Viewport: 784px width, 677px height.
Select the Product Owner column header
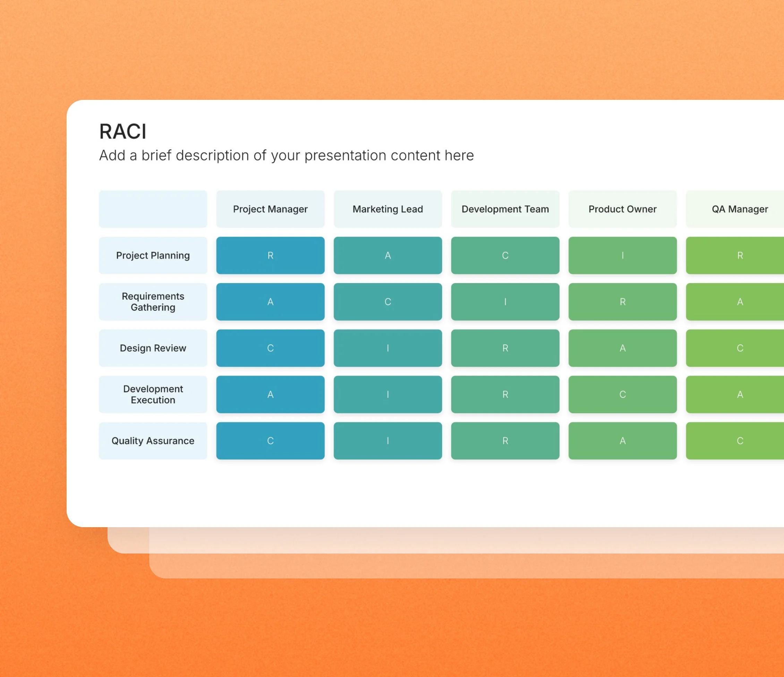point(622,209)
